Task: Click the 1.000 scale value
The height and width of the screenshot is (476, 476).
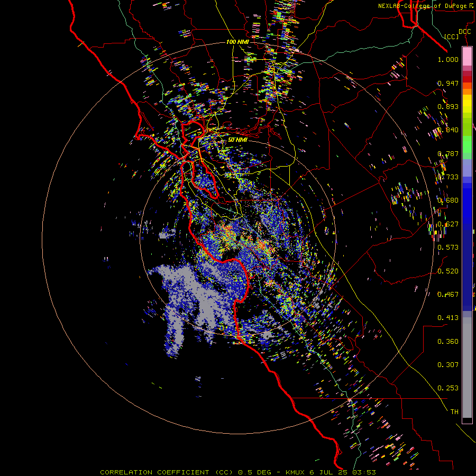Action: [448, 59]
